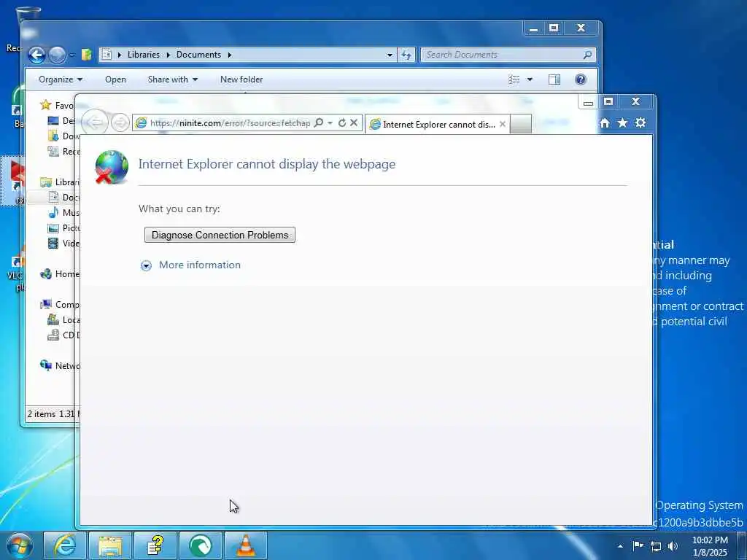Click Windows Explorer taskbar icon
Image resolution: width=747 pixels, height=560 pixels.
pos(110,545)
